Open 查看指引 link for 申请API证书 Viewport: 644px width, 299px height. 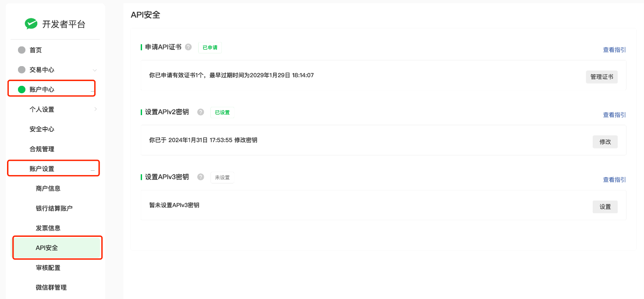pyautogui.click(x=614, y=50)
